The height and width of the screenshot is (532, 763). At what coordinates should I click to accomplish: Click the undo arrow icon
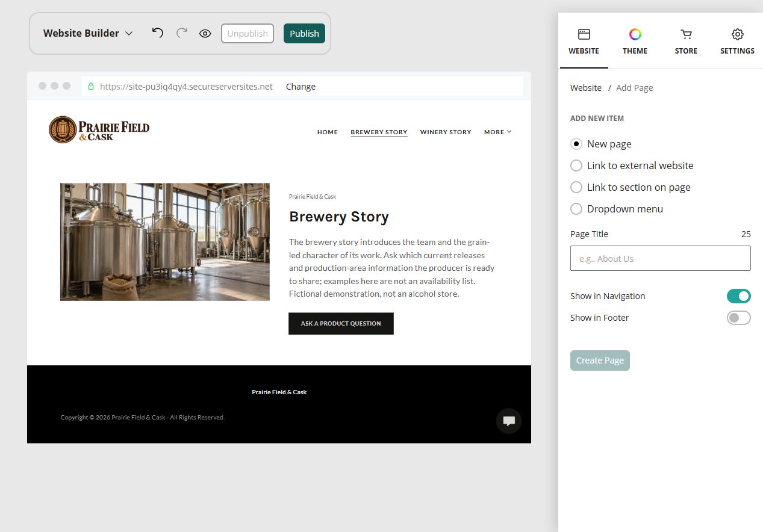(158, 33)
